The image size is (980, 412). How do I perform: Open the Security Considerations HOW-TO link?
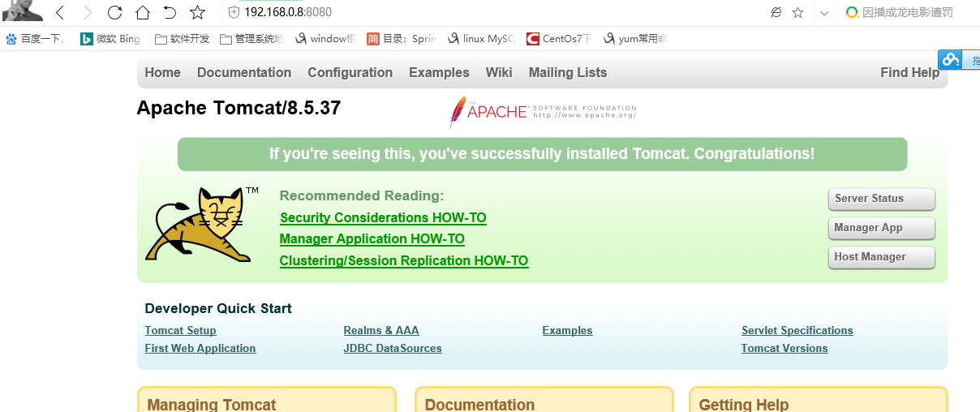click(x=383, y=217)
